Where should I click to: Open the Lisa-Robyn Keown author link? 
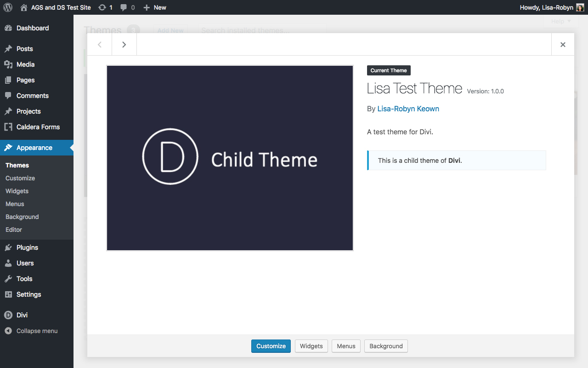point(408,109)
